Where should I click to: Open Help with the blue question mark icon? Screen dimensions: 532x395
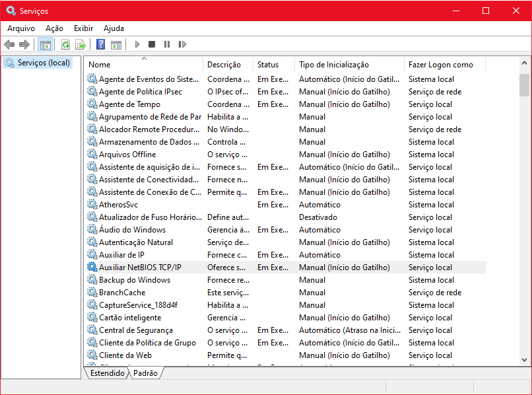101,44
